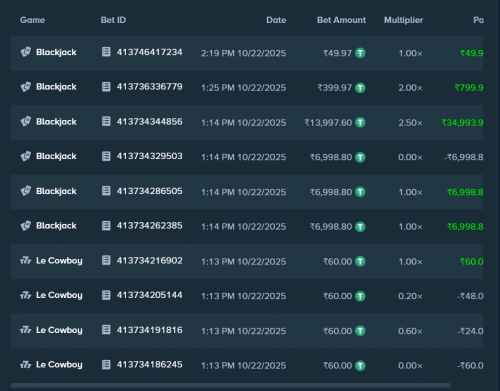This screenshot has width=500, height=391.
Task: Open bet ID 413734262385
Action: 149,226
